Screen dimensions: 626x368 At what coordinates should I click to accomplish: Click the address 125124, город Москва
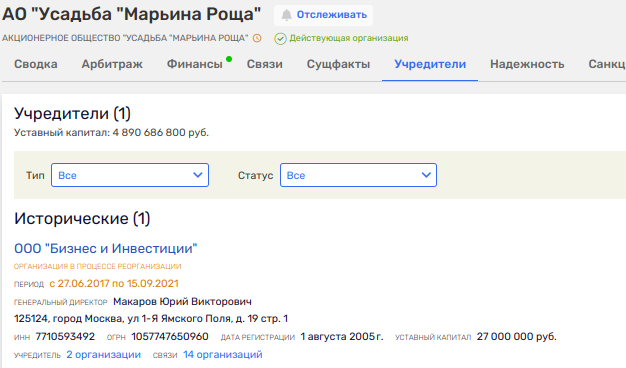tap(151, 319)
